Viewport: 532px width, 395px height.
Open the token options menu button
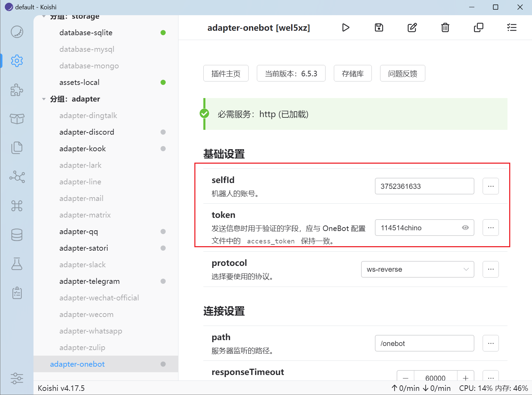pyautogui.click(x=491, y=228)
